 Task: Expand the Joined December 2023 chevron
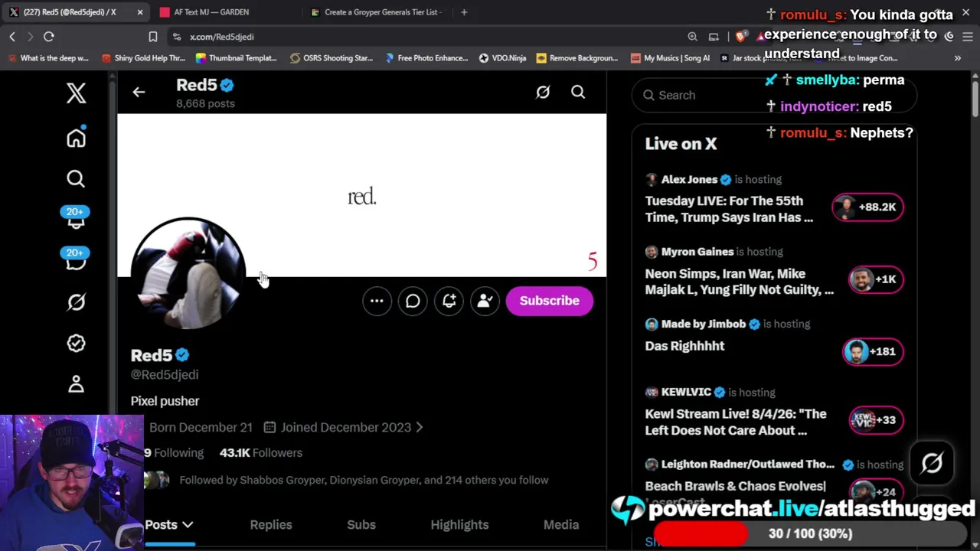[420, 428]
